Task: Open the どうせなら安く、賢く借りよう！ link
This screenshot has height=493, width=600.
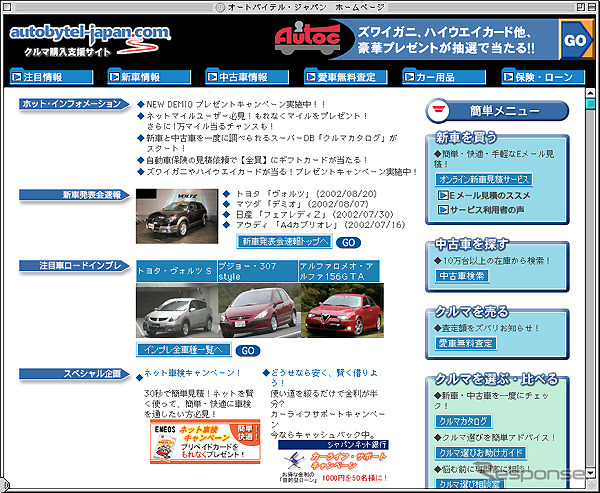Action: point(324,377)
